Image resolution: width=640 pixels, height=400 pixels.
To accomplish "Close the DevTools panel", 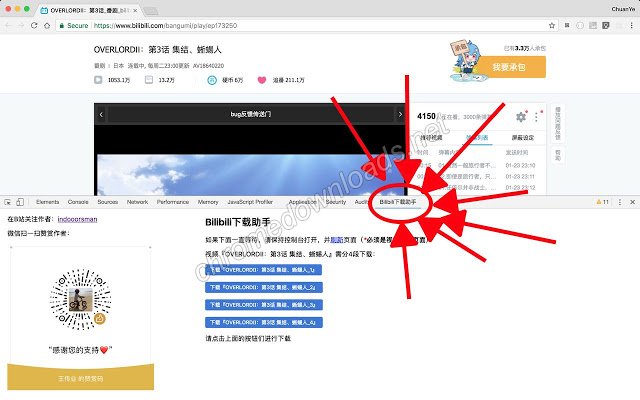I will click(632, 202).
